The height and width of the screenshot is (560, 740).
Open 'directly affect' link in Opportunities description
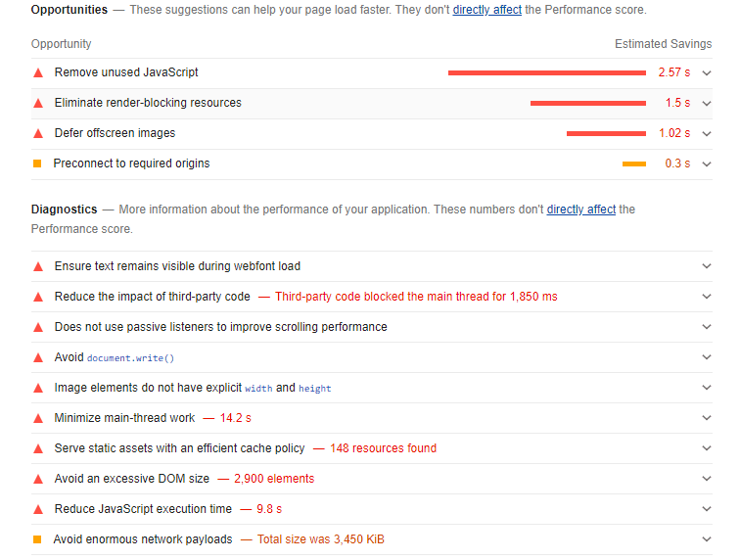point(486,10)
